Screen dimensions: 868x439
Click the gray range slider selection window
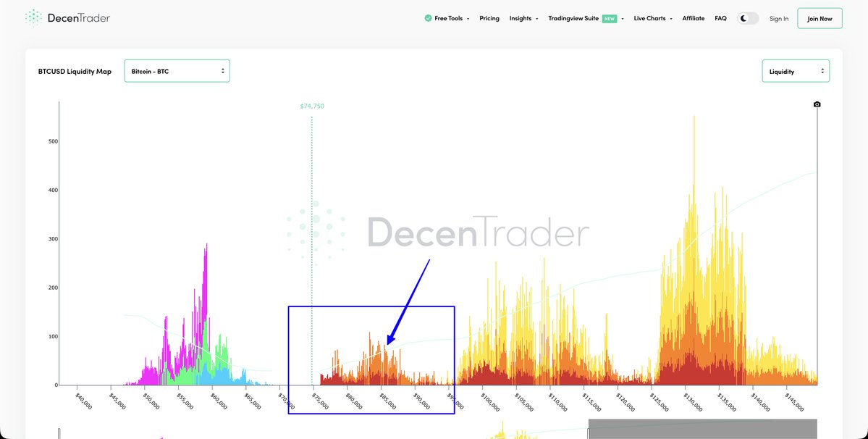click(x=702, y=429)
